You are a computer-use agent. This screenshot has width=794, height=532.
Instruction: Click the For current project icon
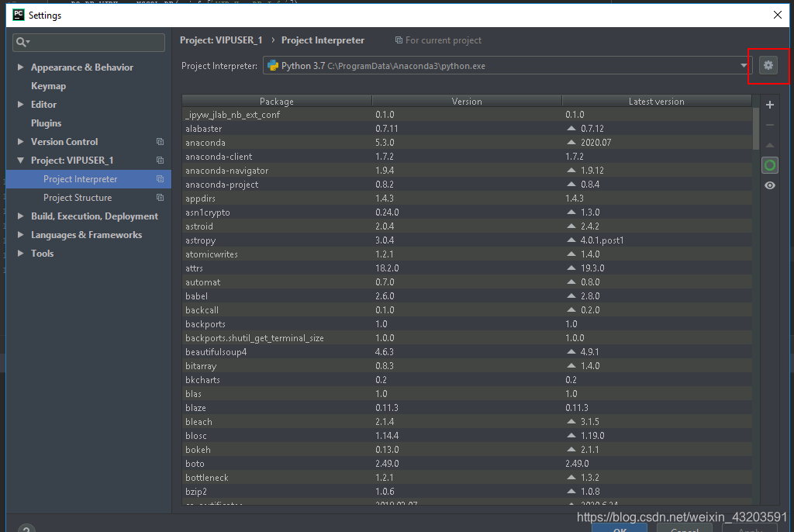(x=399, y=40)
